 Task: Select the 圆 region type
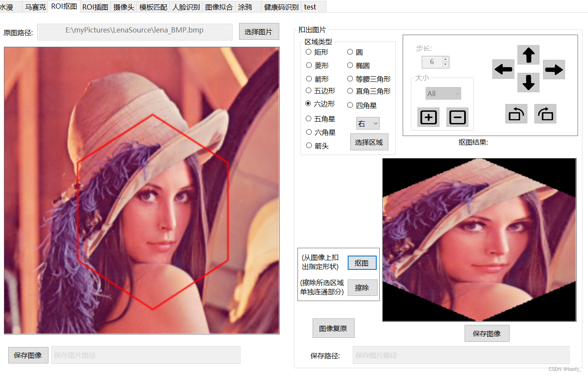click(x=350, y=52)
